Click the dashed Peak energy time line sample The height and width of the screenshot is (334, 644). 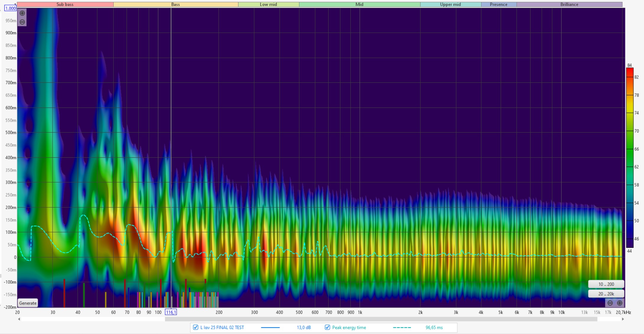402,328
